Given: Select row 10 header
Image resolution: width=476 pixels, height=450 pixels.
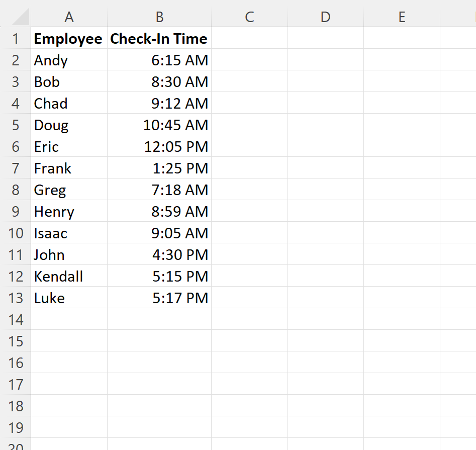Looking at the screenshot, I should point(16,233).
